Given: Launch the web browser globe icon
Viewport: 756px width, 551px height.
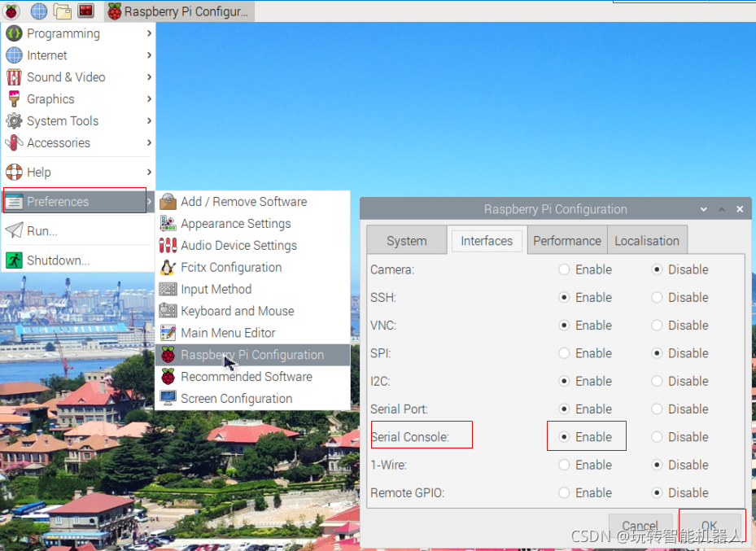Looking at the screenshot, I should pyautogui.click(x=38, y=11).
